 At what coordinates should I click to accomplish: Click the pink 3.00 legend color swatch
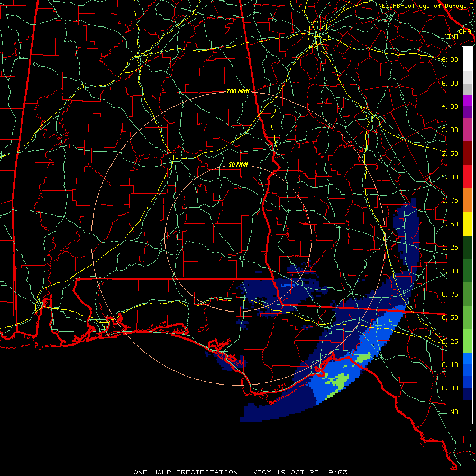pyautogui.click(x=467, y=130)
